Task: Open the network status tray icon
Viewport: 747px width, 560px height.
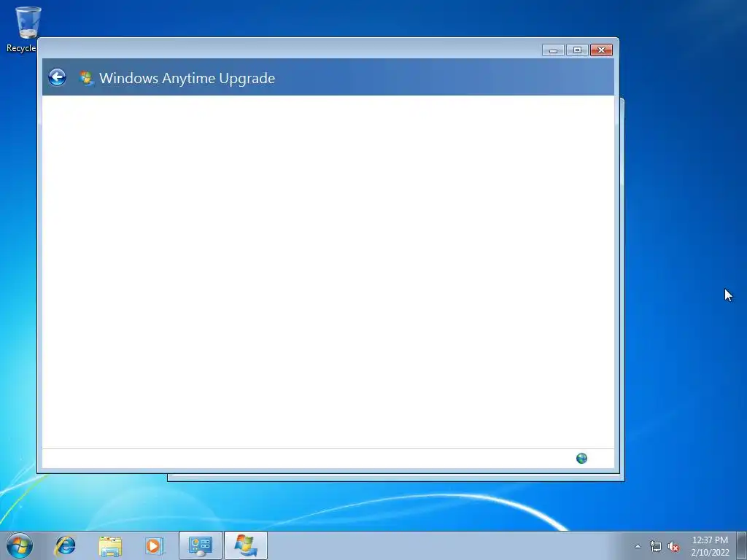Action: click(656, 546)
